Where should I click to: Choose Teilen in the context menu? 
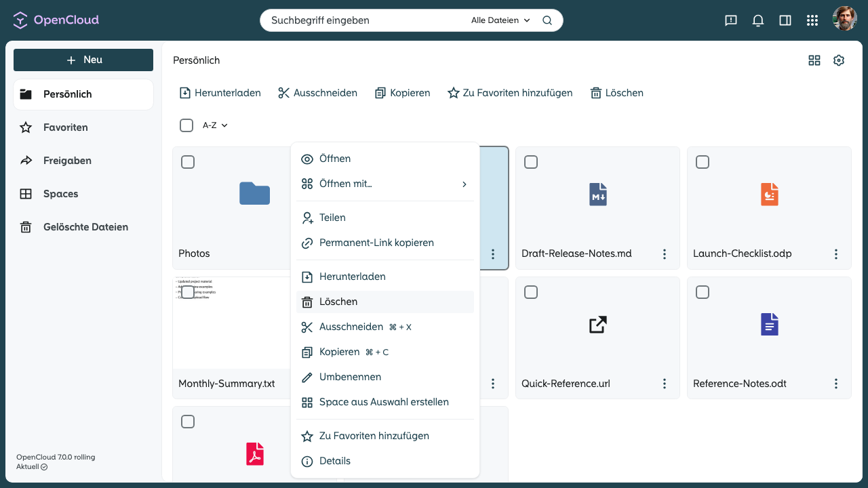(x=385, y=218)
